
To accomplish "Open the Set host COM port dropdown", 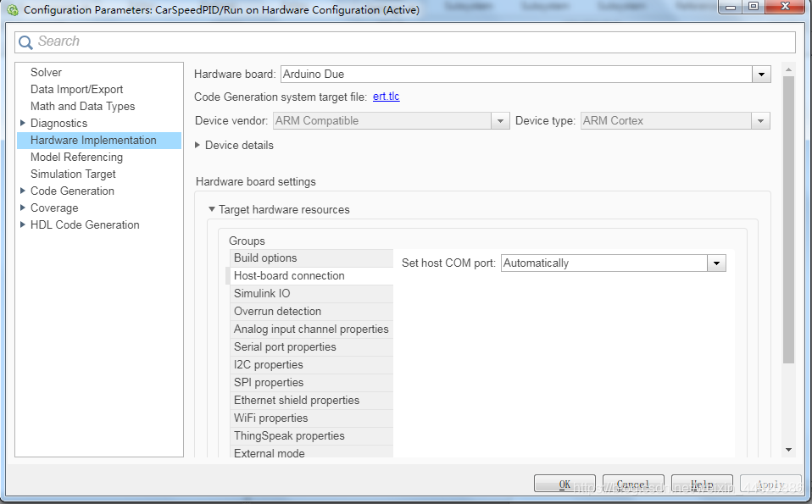I will click(716, 263).
